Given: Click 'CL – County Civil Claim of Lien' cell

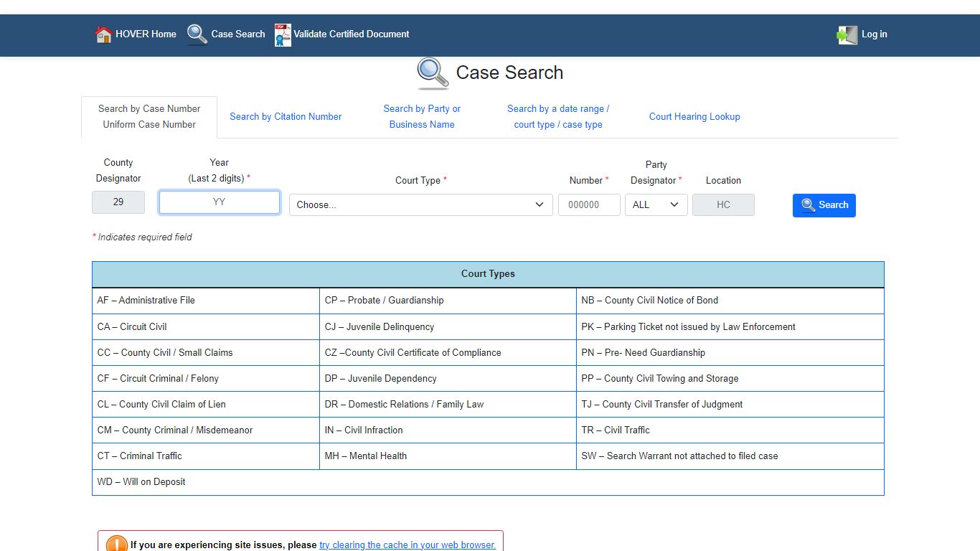Looking at the screenshot, I should click(206, 404).
